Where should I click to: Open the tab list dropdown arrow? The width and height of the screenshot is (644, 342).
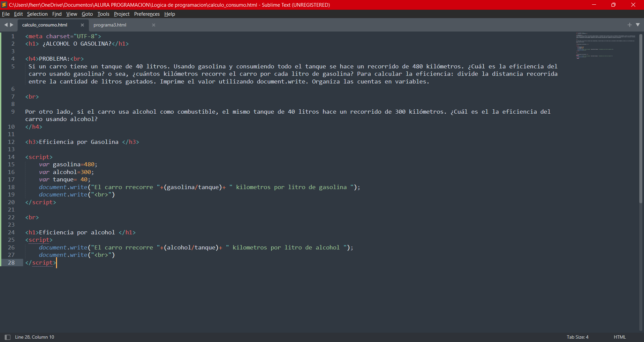[x=638, y=25]
